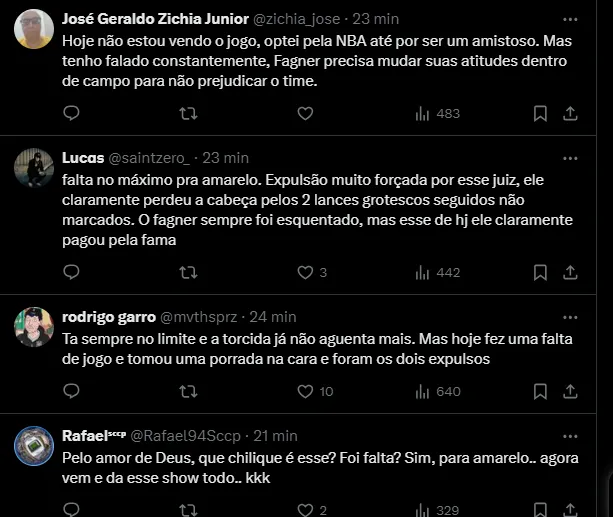613x517 pixels.
Task: Open more options on Rafael's tweet
Action: click(570, 436)
